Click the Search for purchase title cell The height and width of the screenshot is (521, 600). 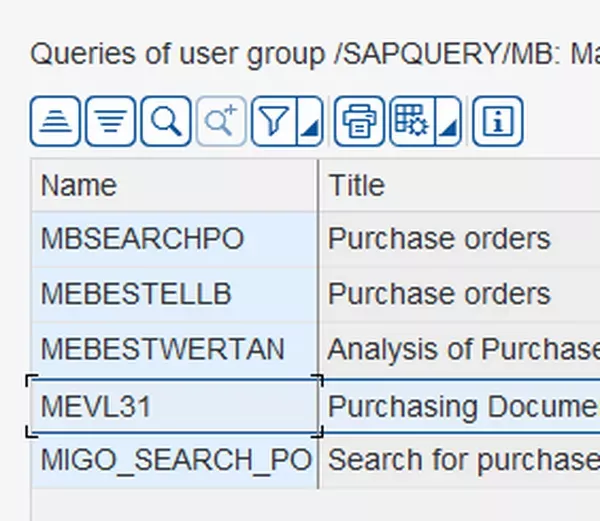(460, 460)
